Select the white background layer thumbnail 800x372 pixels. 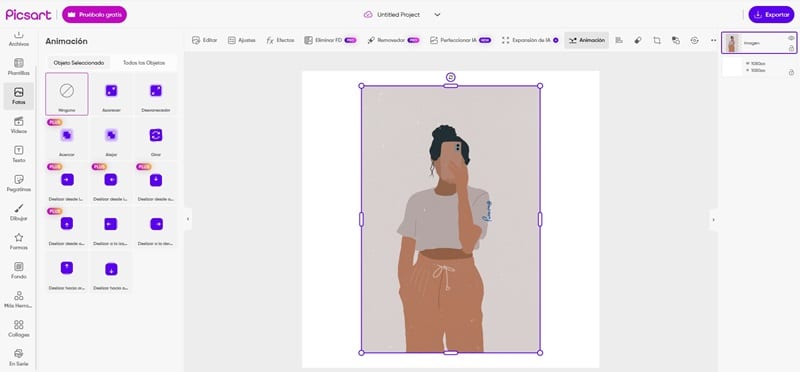coord(732,67)
